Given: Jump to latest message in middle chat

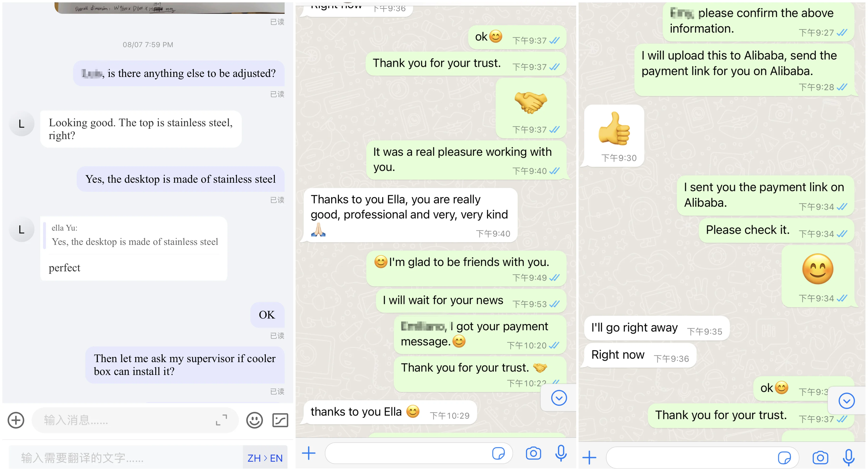Looking at the screenshot, I should pos(559,398).
